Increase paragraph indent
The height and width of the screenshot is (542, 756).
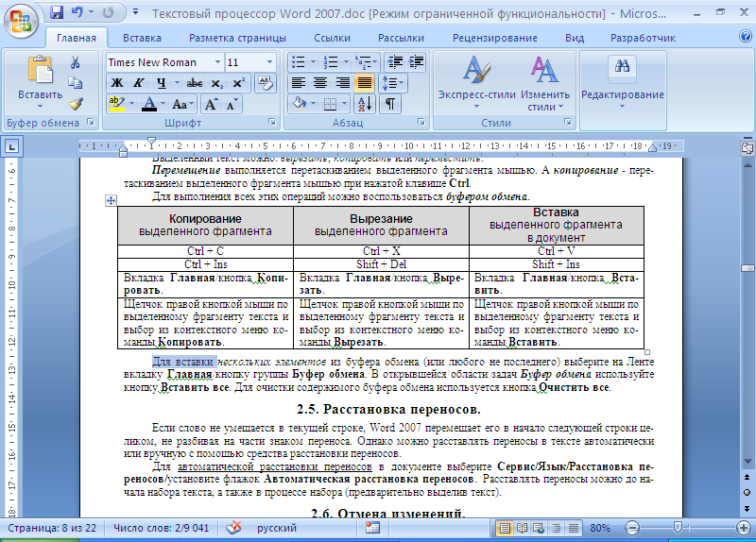(x=416, y=62)
